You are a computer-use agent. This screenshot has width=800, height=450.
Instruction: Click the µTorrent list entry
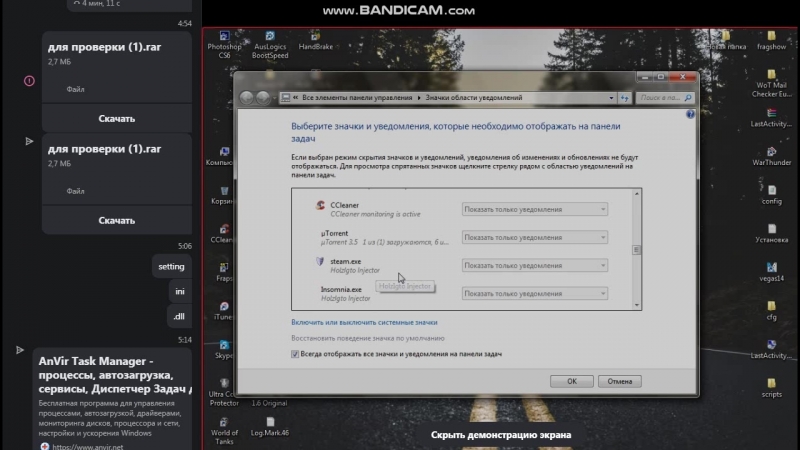pyautogui.click(x=385, y=237)
